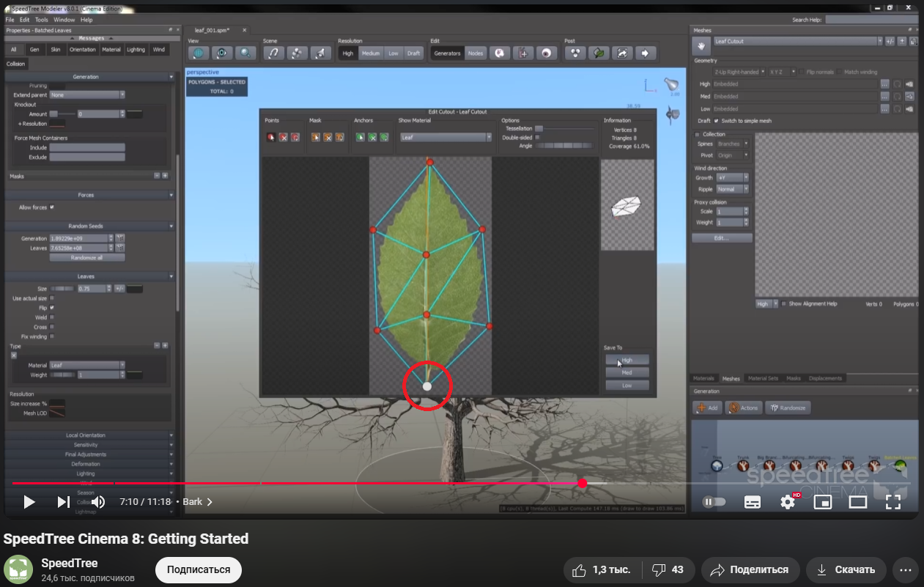Click the Mask delete X icon
The width and height of the screenshot is (924, 587).
coord(328,137)
